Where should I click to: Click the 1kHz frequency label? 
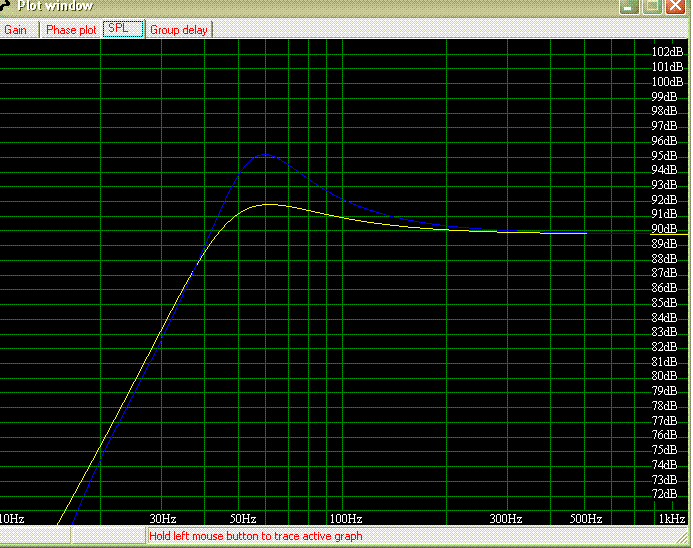pyautogui.click(x=672, y=519)
